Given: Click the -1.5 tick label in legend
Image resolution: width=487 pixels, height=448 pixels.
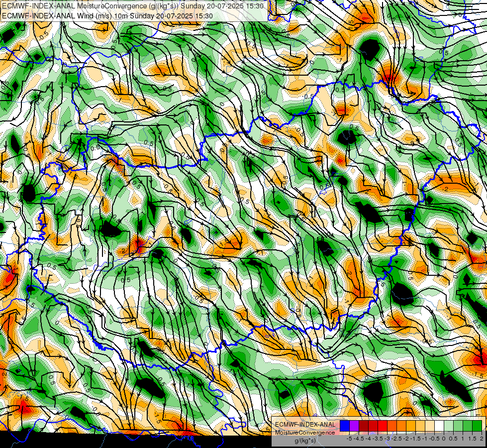Looking at the screenshot, I should [416, 439].
